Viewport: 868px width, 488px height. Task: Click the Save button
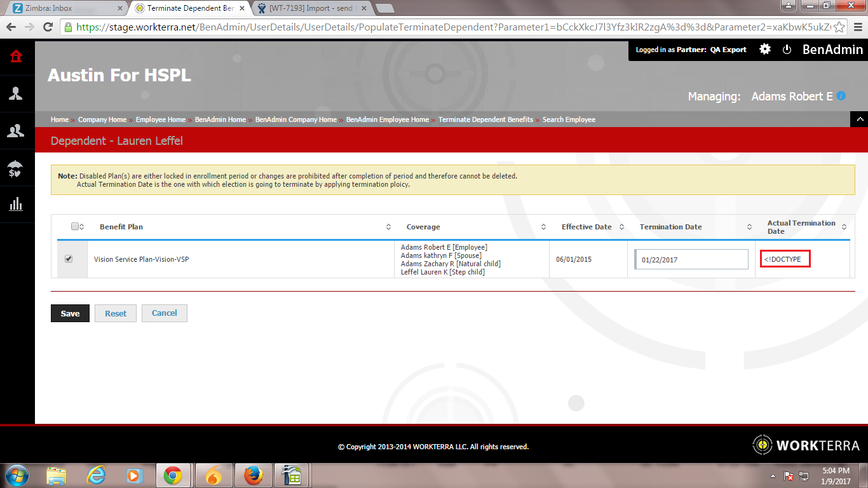70,313
